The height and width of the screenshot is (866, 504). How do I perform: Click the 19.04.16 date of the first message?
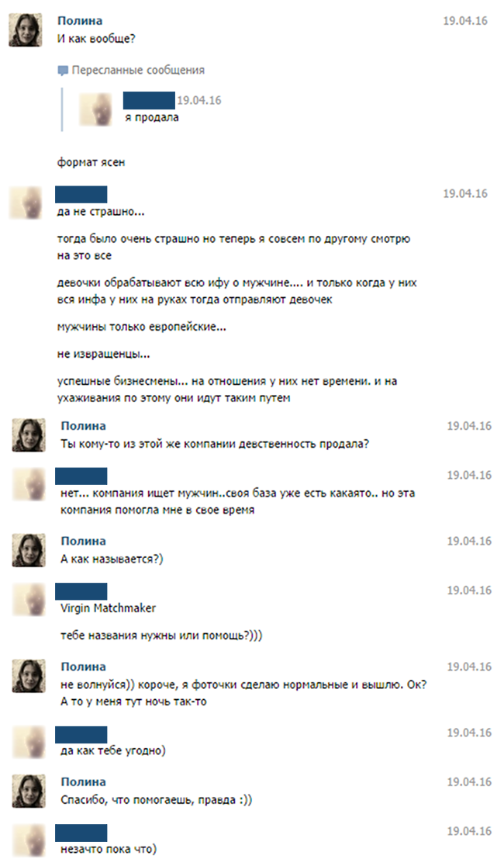click(x=465, y=21)
